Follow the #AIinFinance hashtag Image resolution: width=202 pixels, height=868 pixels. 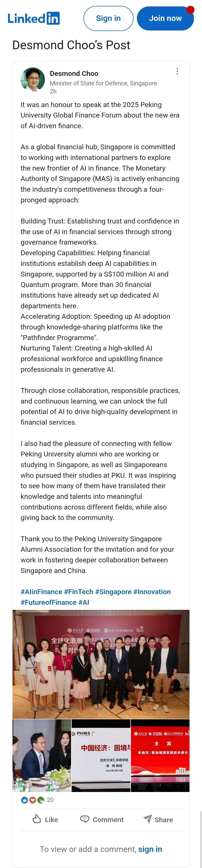click(42, 592)
